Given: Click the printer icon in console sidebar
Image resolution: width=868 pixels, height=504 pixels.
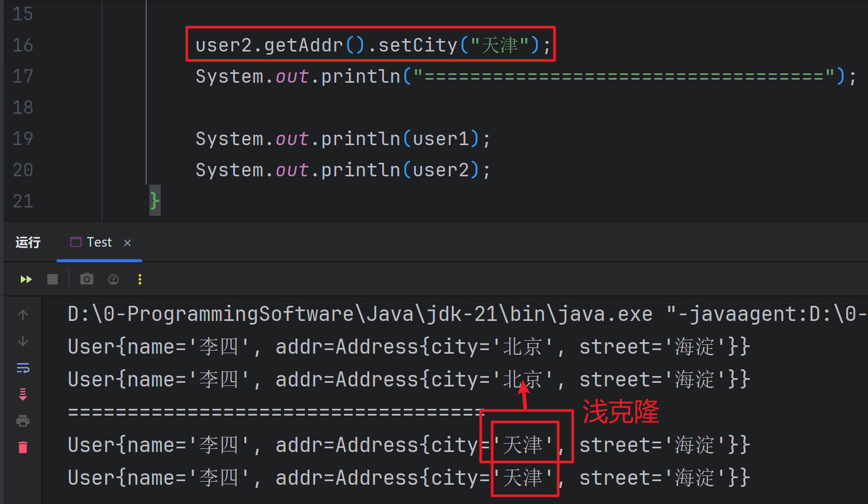Looking at the screenshot, I should click(23, 421).
